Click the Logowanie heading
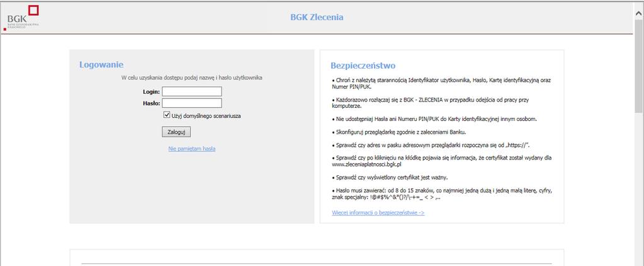 (x=101, y=64)
